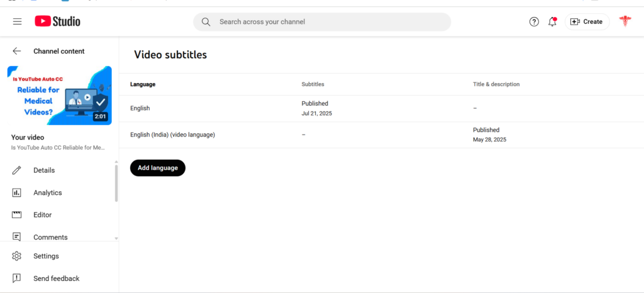This screenshot has width=644, height=293.
Task: Click the Details pencil icon
Action: 16,170
